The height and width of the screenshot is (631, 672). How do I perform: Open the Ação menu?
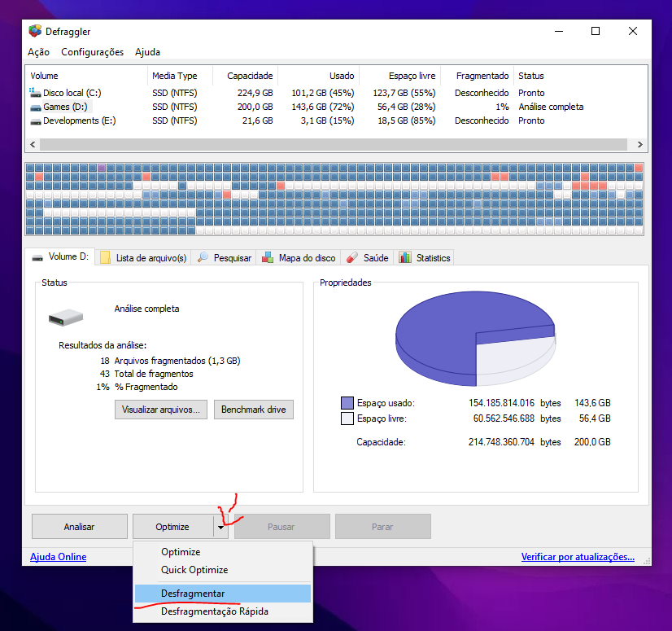click(x=38, y=52)
